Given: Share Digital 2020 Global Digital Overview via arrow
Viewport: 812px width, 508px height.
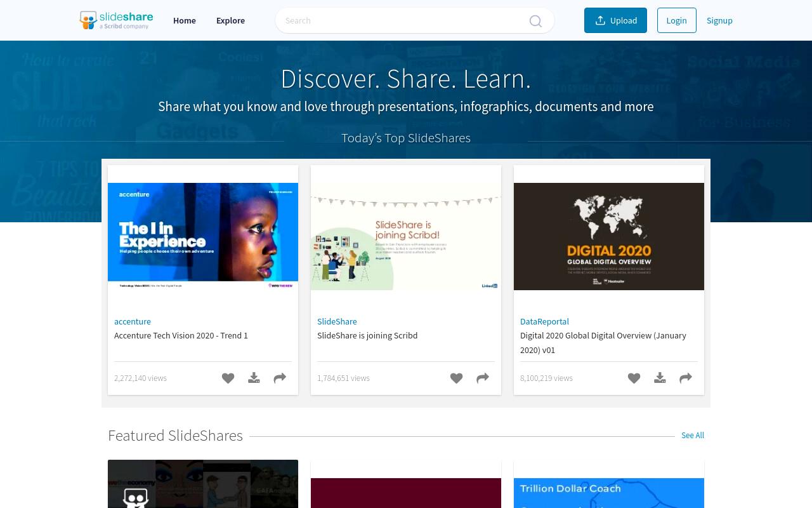Looking at the screenshot, I should pos(686,378).
